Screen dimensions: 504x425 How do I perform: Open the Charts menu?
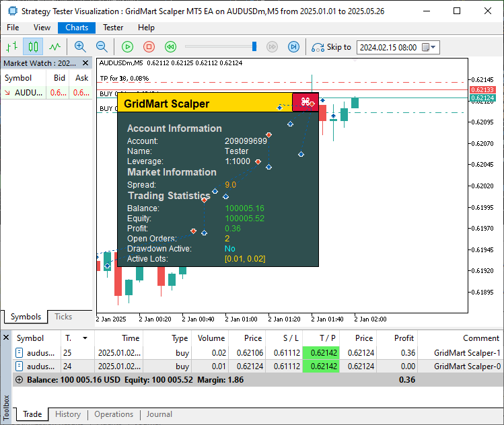pyautogui.click(x=77, y=28)
